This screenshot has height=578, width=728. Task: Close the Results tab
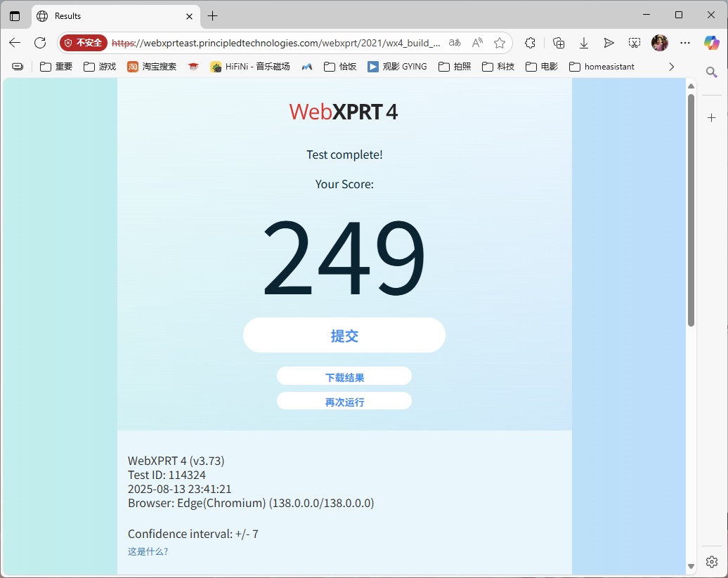pyautogui.click(x=190, y=16)
